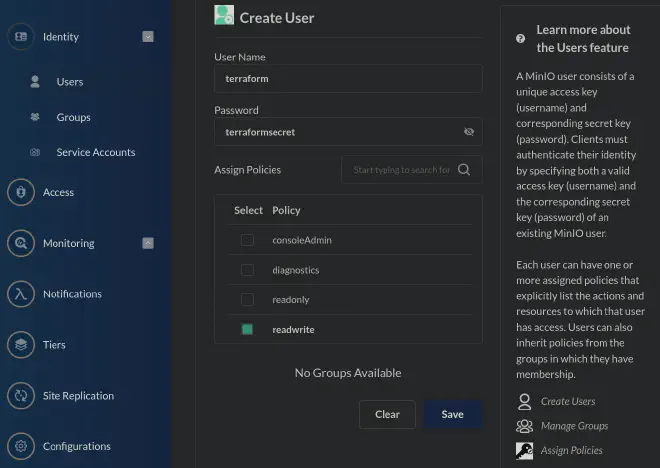Click the Notifications lambda icon

click(x=21, y=294)
